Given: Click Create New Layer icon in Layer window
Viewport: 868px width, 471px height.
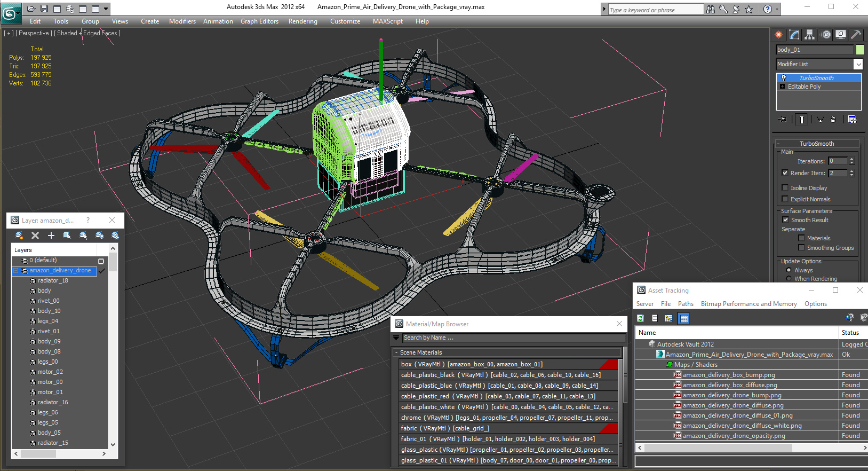Looking at the screenshot, I should [19, 236].
